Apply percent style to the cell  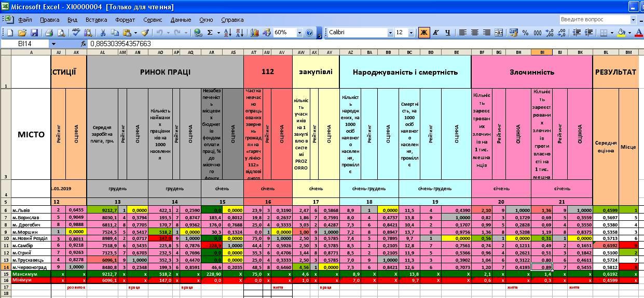tap(525, 33)
